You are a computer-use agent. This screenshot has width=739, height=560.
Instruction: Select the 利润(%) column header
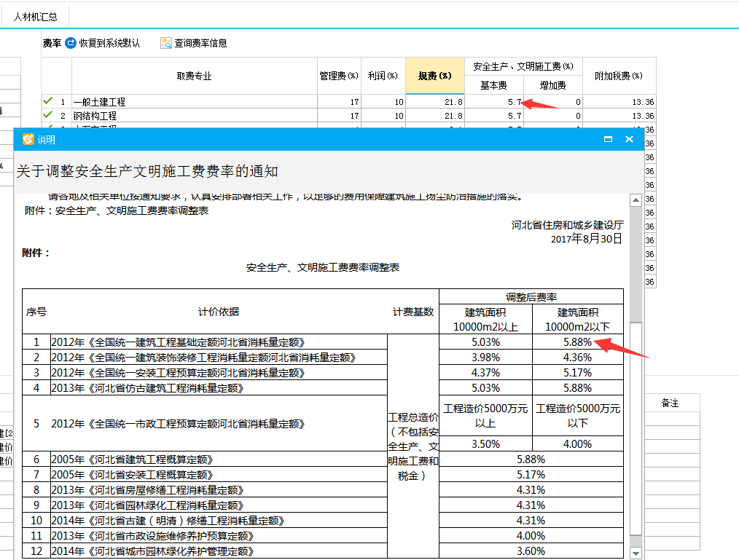click(383, 76)
